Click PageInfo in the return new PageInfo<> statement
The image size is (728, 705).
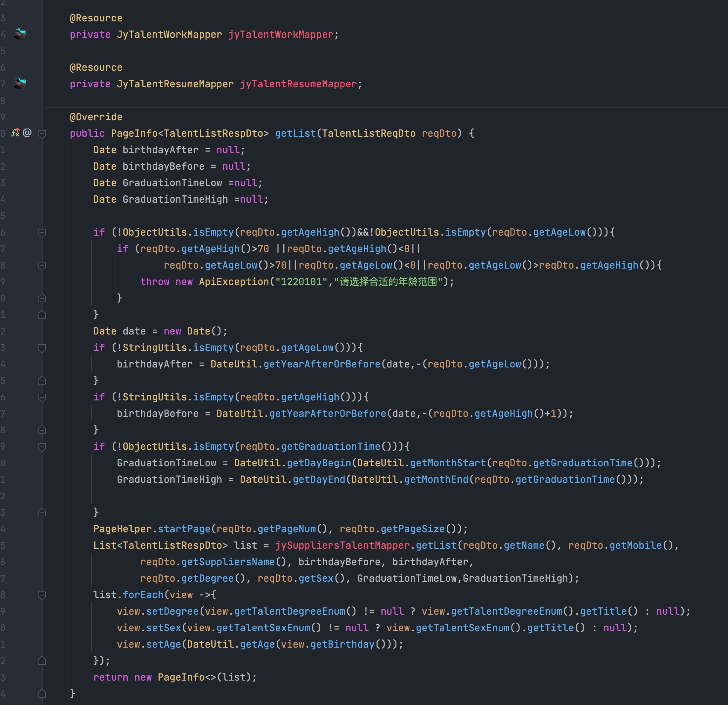(181, 677)
